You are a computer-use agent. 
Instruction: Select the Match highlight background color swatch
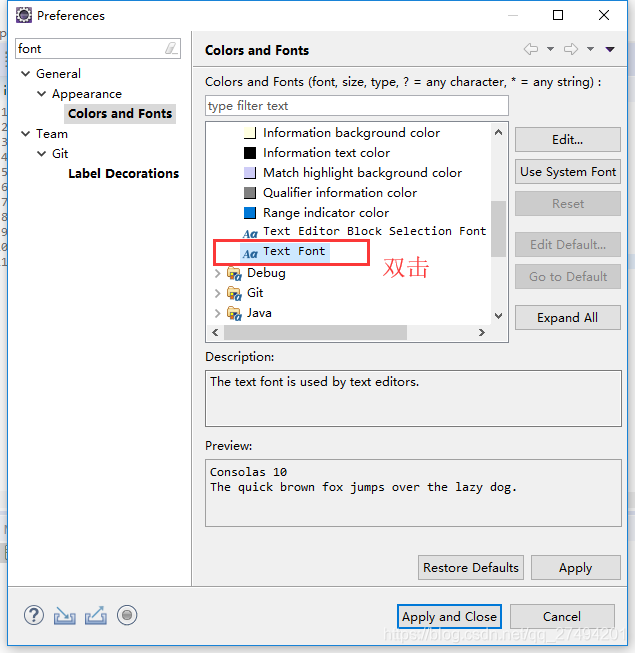point(250,173)
